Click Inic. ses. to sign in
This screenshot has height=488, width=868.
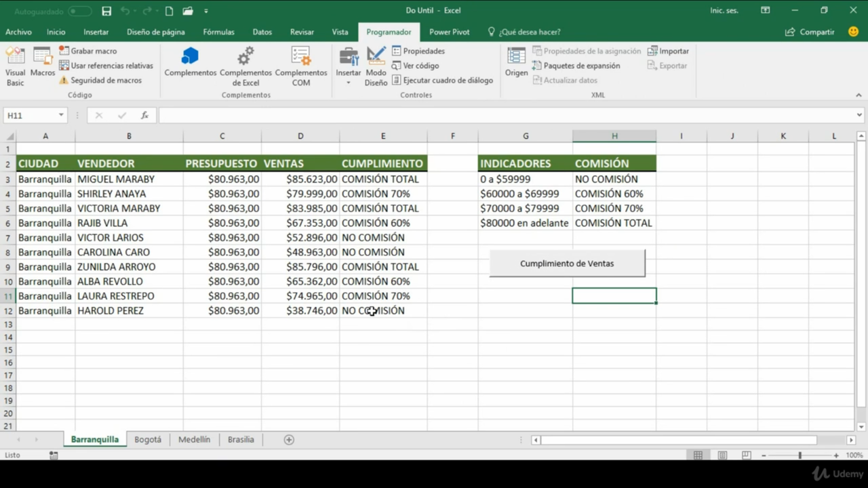click(724, 11)
